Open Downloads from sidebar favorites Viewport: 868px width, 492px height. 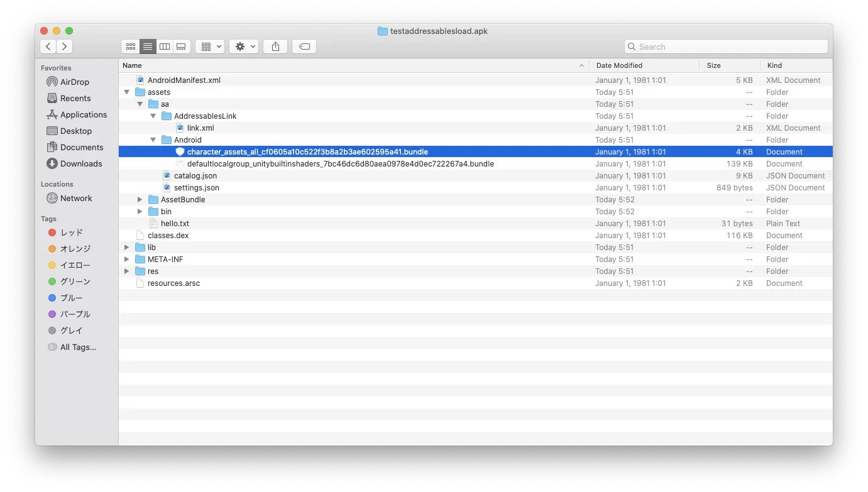80,164
